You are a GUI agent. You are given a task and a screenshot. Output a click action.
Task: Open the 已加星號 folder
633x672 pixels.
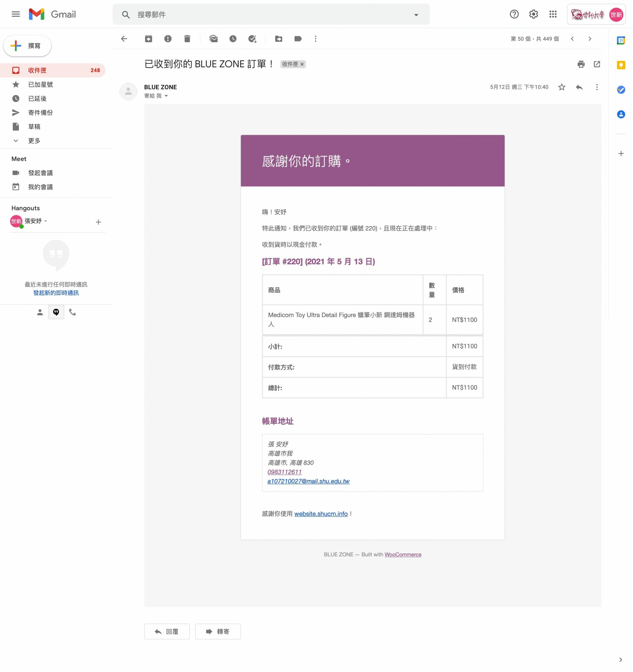tap(40, 85)
